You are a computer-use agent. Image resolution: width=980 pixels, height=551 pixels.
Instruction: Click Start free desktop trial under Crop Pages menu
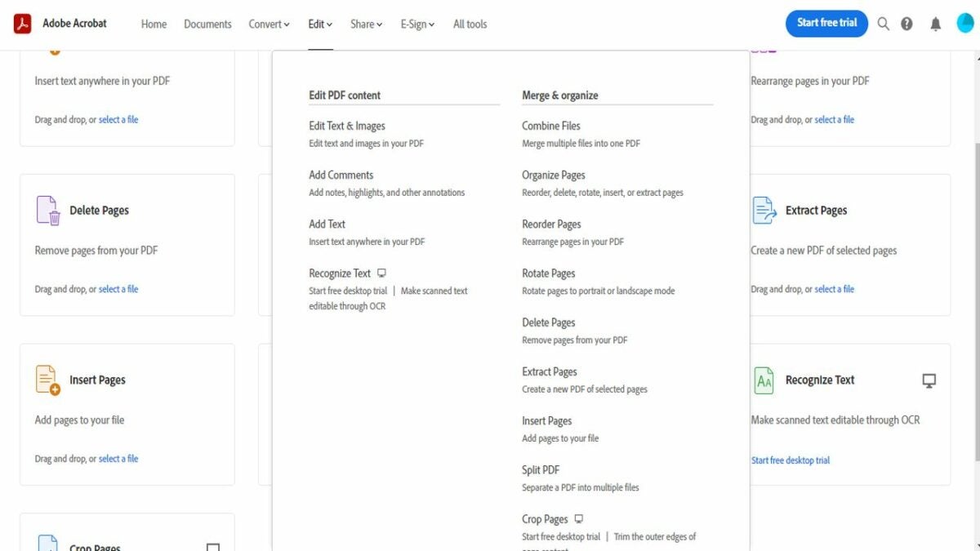point(561,536)
